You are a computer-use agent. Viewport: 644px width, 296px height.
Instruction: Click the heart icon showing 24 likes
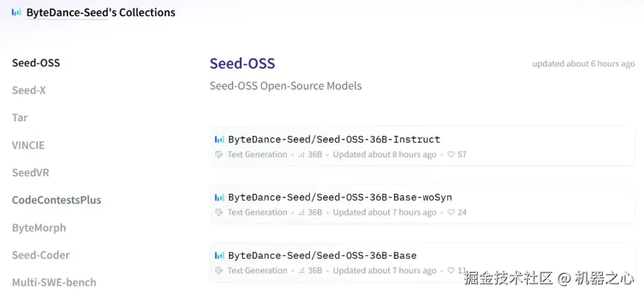pos(451,212)
